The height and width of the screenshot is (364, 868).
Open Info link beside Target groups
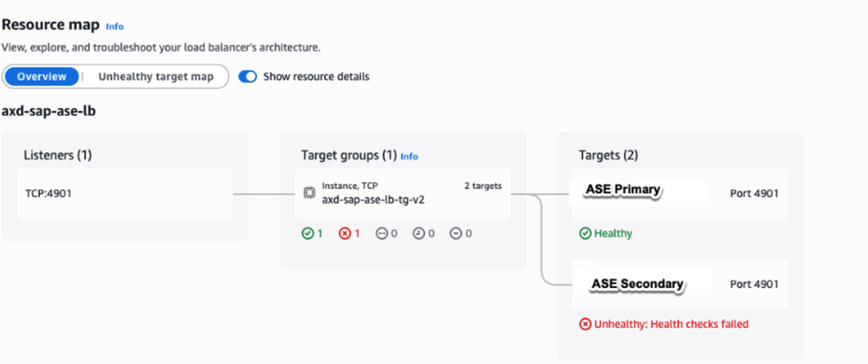(x=409, y=157)
